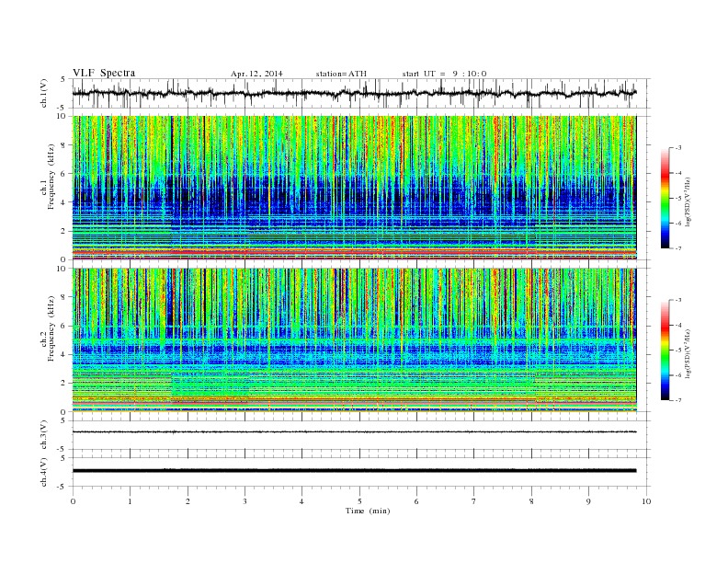Screen dimensions: 728x563
Task: Click the thick ch.4 voltage waveform trace
Action: coord(354,471)
